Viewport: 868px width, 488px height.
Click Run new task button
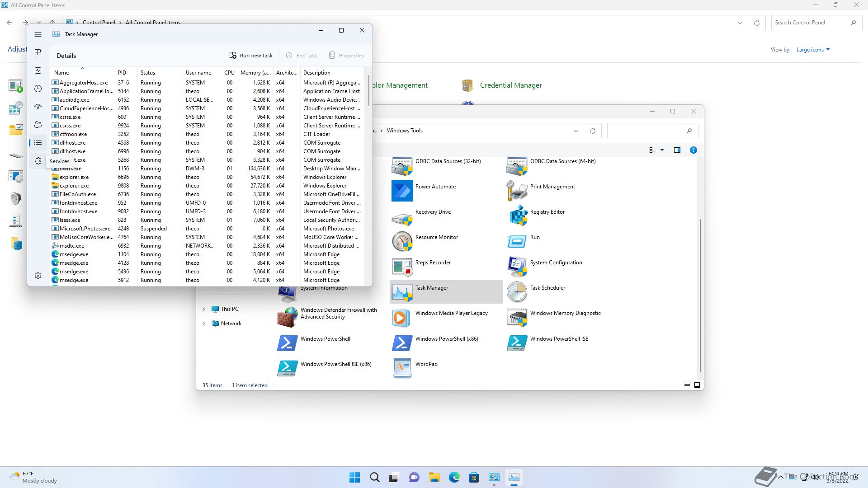pyautogui.click(x=251, y=56)
